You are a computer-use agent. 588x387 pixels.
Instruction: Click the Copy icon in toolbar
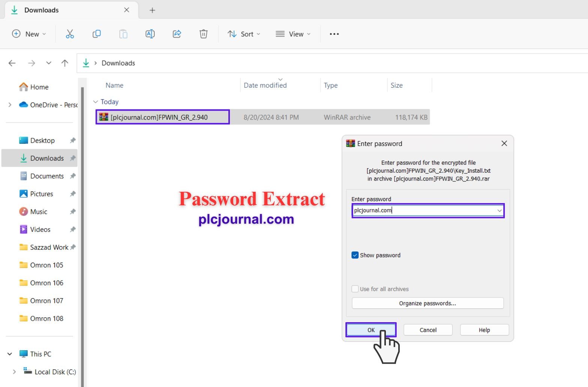[96, 34]
